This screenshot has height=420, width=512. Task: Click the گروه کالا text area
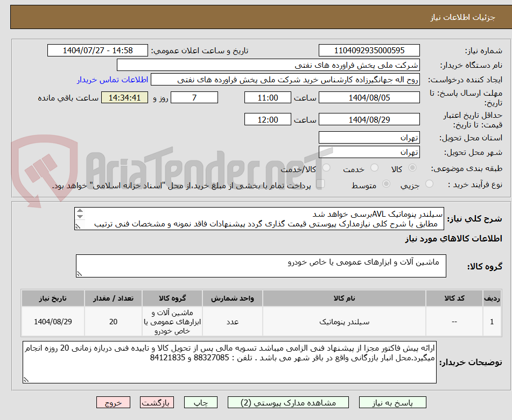(261, 266)
